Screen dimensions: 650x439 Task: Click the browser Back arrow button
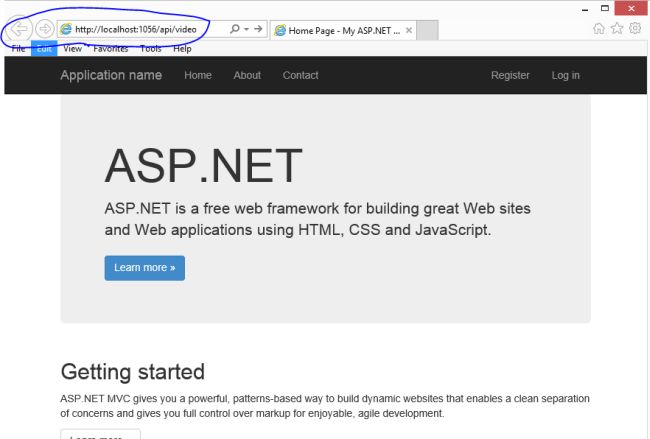tap(19, 29)
